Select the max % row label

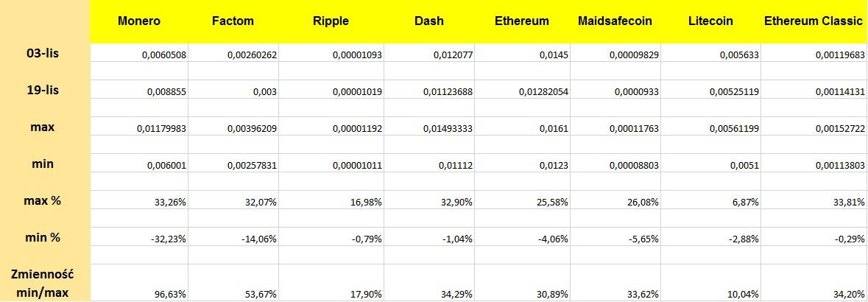pos(46,202)
